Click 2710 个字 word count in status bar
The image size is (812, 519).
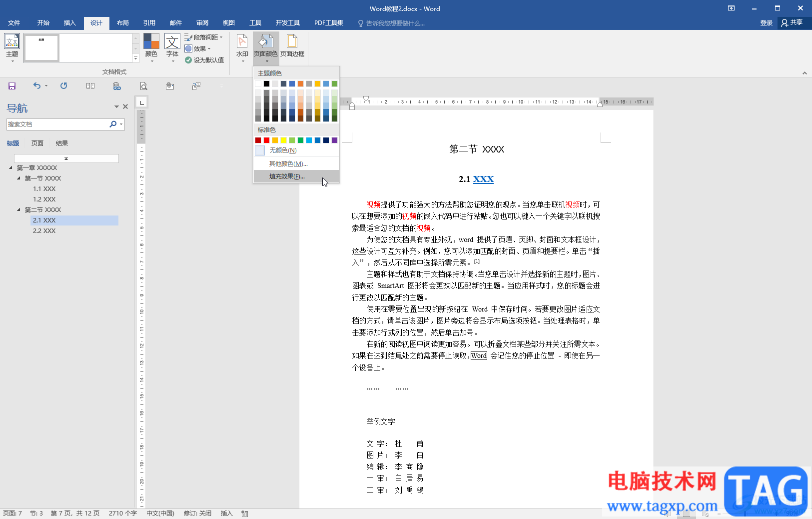click(x=123, y=513)
